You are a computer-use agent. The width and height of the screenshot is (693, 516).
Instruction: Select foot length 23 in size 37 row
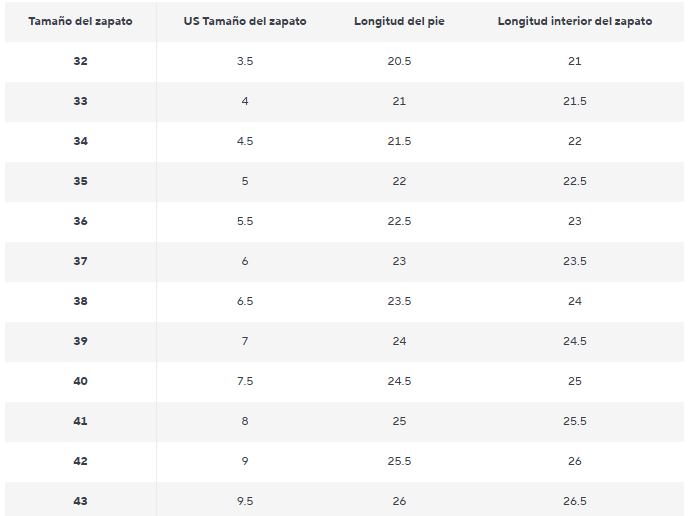click(x=399, y=261)
